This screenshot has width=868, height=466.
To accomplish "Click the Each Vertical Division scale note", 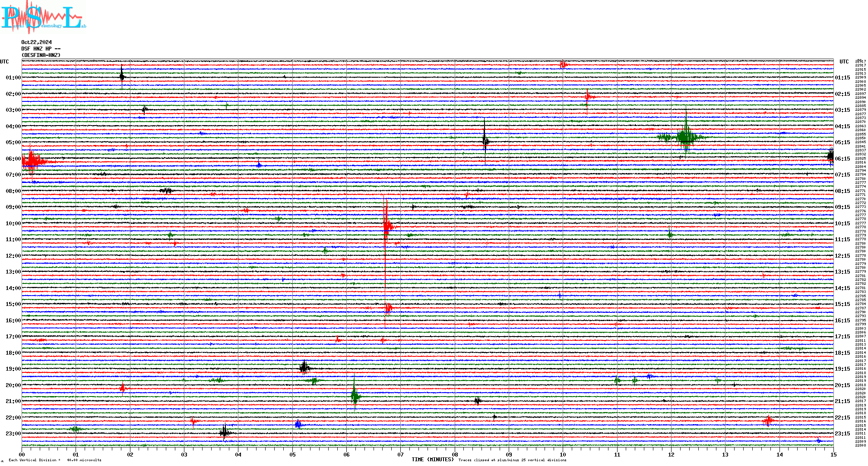I will click(55, 460).
